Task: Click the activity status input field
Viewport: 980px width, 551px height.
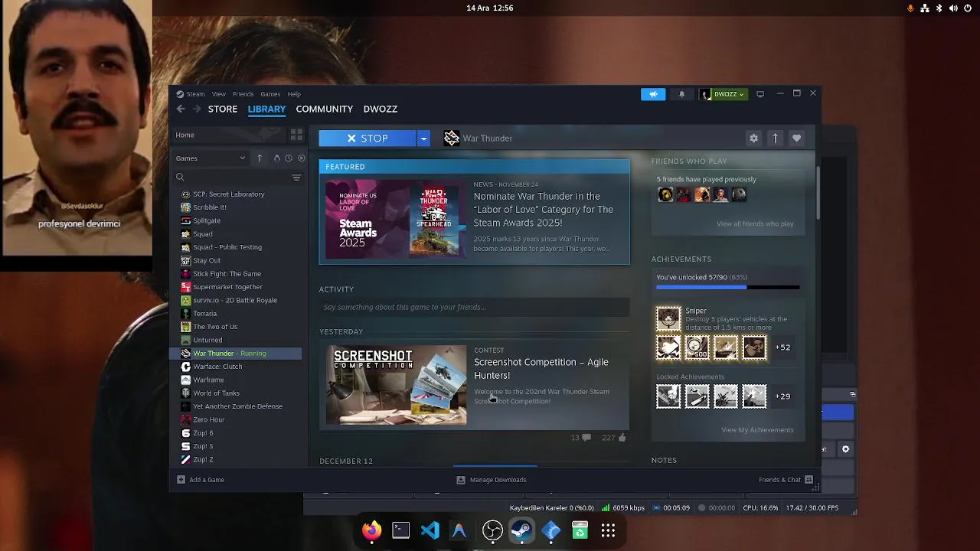Action: pos(474,307)
